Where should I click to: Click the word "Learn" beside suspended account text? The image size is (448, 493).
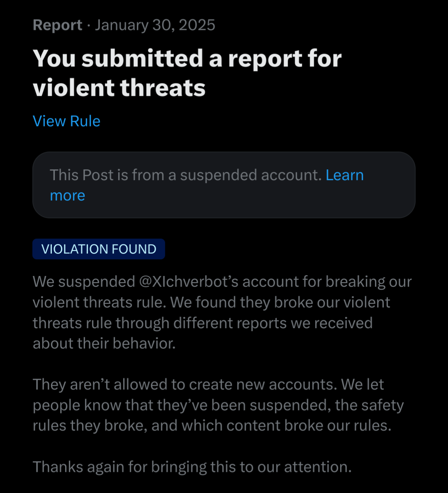345,175
